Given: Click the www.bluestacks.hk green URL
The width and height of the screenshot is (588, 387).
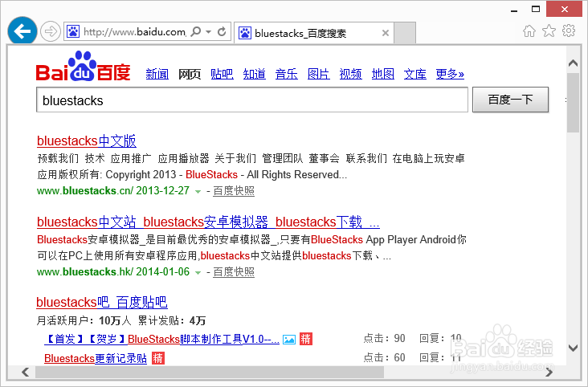Looking at the screenshot, I should click(x=85, y=272).
